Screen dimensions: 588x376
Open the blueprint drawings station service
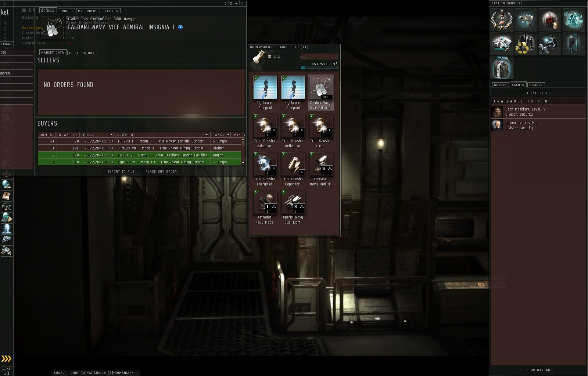coord(501,44)
